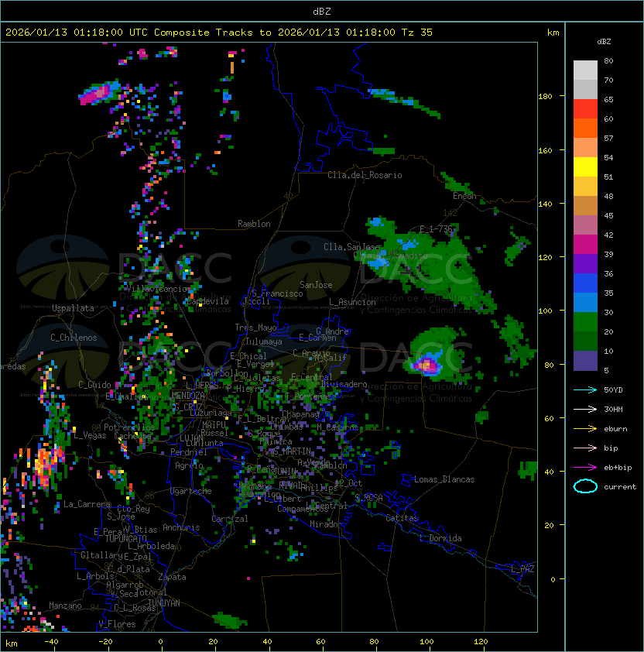The image size is (644, 652).
Task: Click the purple 5 dBZ color swatch
Action: (x=585, y=361)
